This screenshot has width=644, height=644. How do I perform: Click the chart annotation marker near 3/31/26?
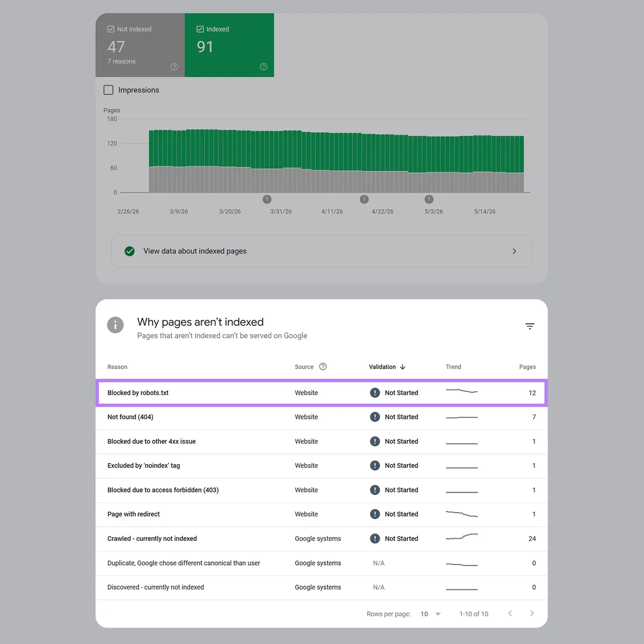(x=267, y=199)
